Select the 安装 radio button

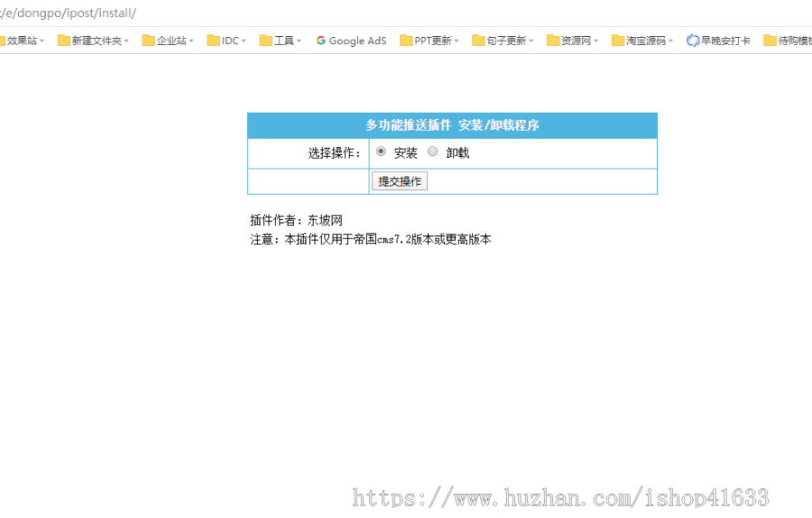click(381, 152)
